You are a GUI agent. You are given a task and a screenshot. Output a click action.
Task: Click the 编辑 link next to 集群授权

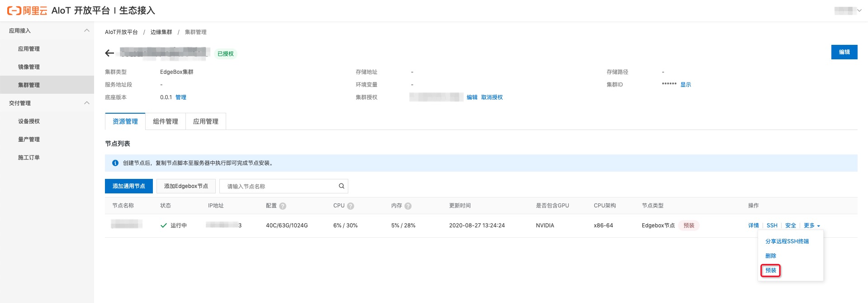(x=472, y=97)
